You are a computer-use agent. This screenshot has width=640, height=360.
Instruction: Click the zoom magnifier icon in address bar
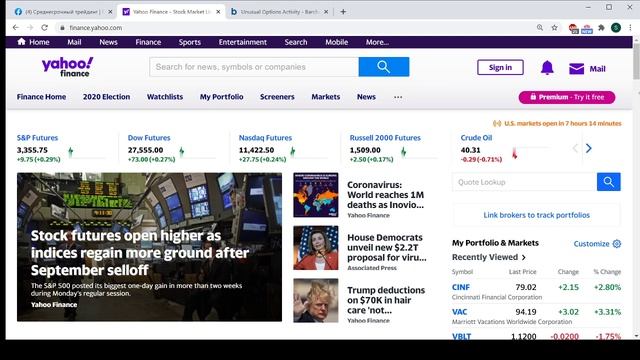pyautogui.click(x=540, y=27)
